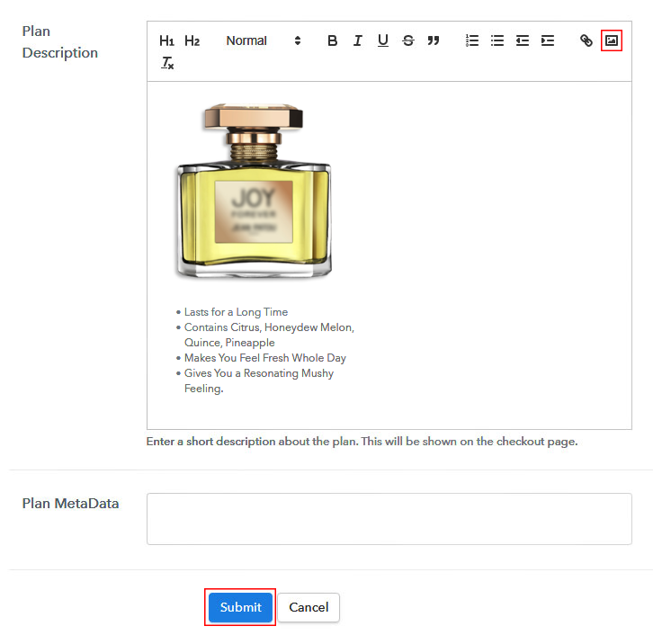Toggle underline formatting
653x644 pixels.
click(383, 40)
